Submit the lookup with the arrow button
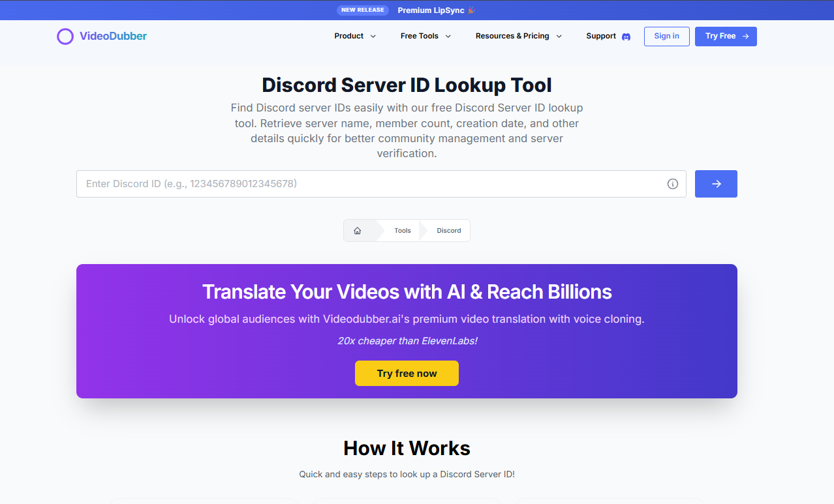This screenshot has width=834, height=504. 716,184
